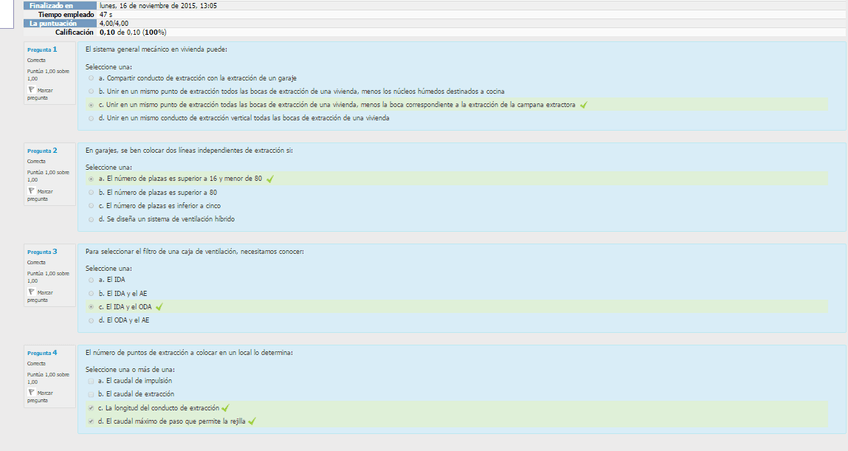
Task: Select radio 'Compartir conducto de extracción' option
Action: point(91,77)
